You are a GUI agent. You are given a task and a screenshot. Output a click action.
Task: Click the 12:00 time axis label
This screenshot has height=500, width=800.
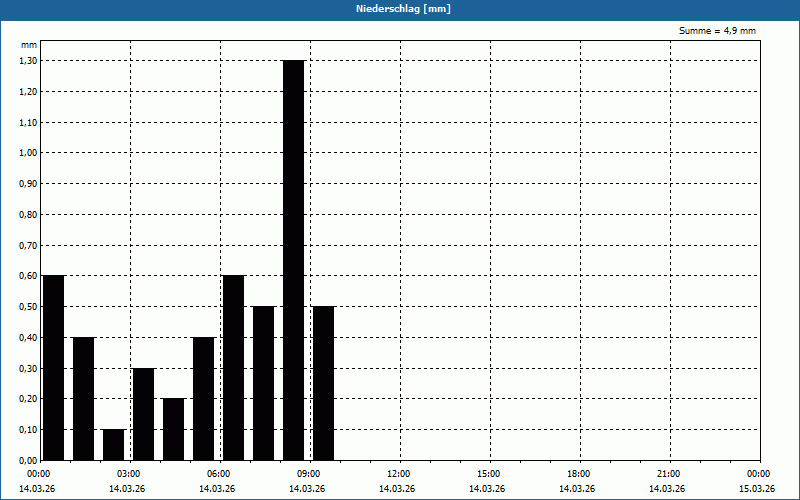click(x=398, y=474)
